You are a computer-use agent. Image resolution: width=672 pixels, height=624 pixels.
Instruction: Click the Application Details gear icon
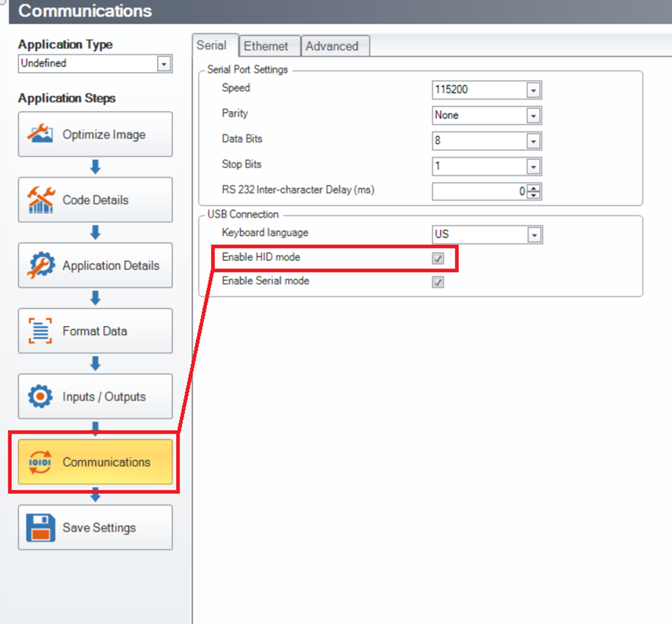click(40, 265)
